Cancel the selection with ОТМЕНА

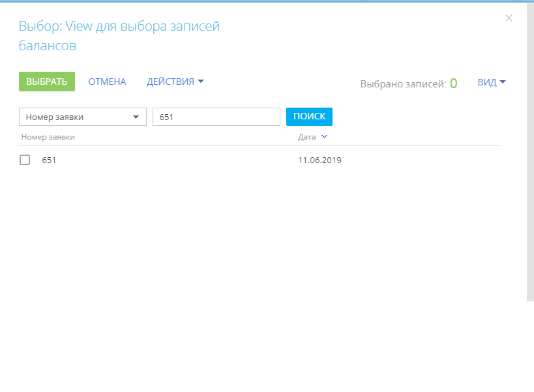click(107, 82)
